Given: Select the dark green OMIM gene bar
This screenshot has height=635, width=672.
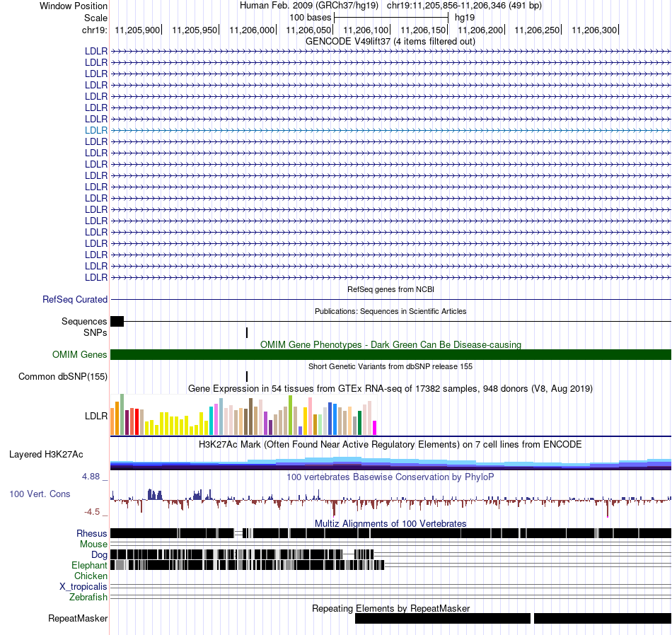Looking at the screenshot, I should pyautogui.click(x=390, y=354).
